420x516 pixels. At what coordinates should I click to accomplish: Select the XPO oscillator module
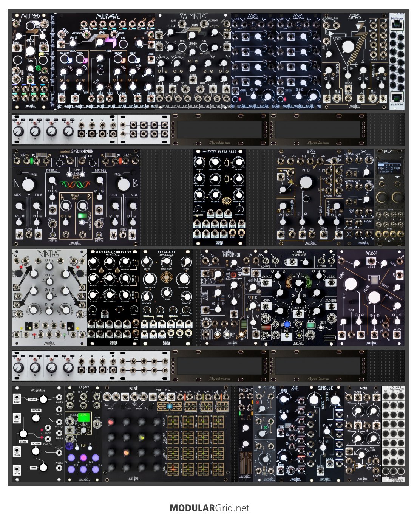pos(310,197)
